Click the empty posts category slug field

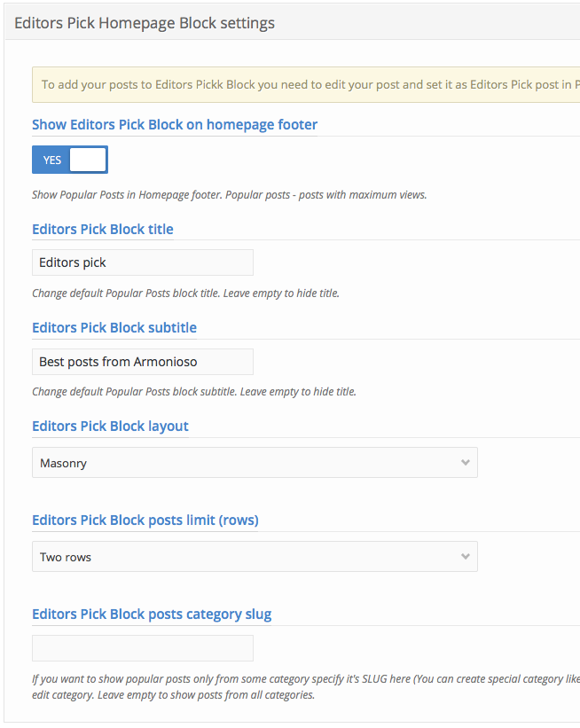142,648
